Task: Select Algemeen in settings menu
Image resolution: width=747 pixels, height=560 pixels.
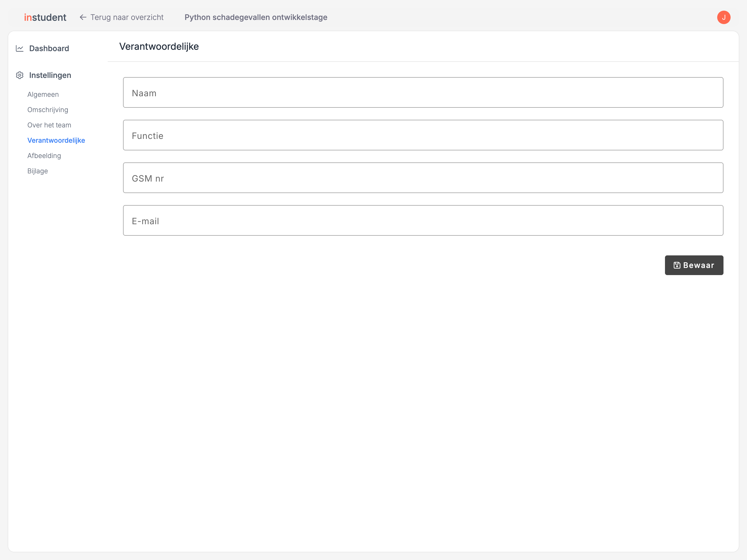Action: pos(43,95)
